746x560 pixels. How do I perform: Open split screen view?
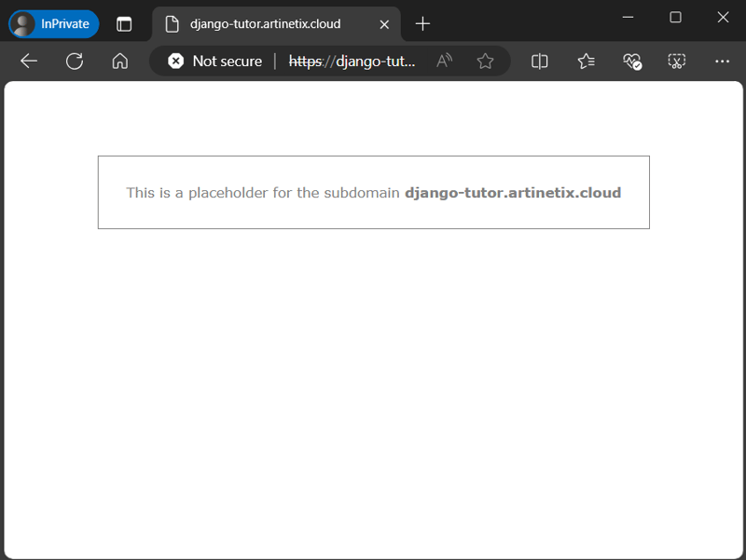pyautogui.click(x=540, y=61)
